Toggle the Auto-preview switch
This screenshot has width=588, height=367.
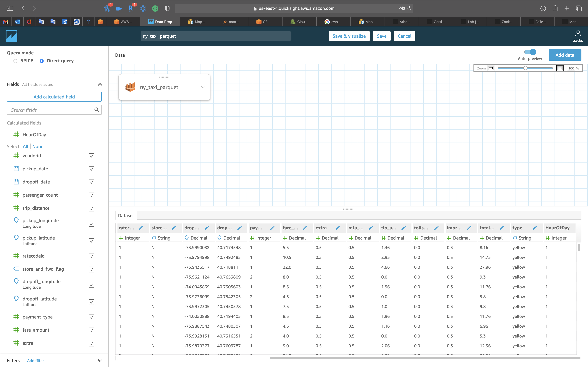(530, 52)
